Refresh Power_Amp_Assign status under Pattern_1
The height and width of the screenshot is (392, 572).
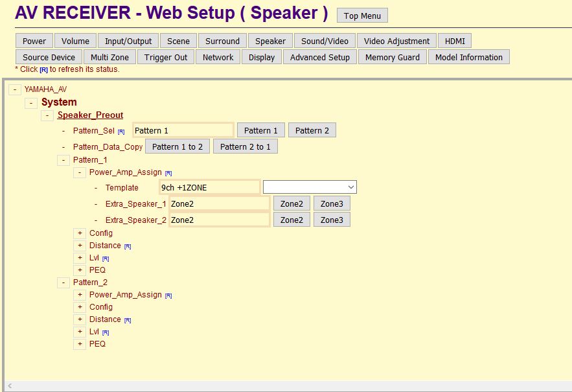[168, 173]
